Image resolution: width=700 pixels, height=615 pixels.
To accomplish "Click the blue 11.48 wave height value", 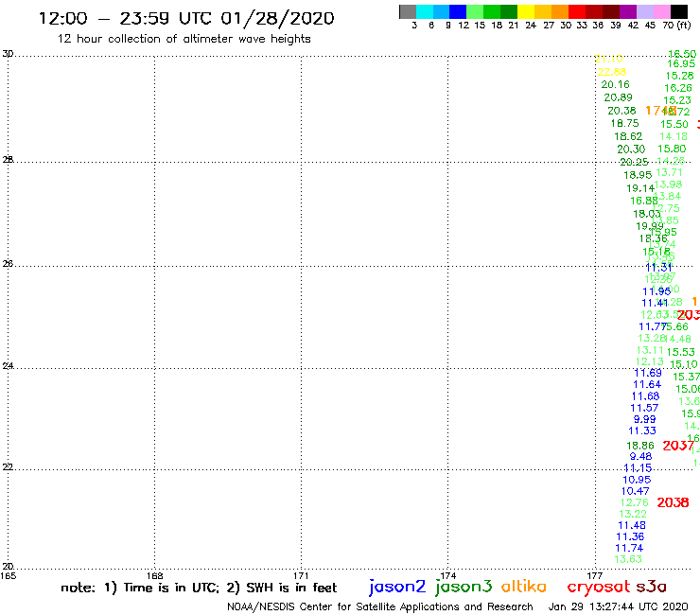I will pyautogui.click(x=632, y=526).
